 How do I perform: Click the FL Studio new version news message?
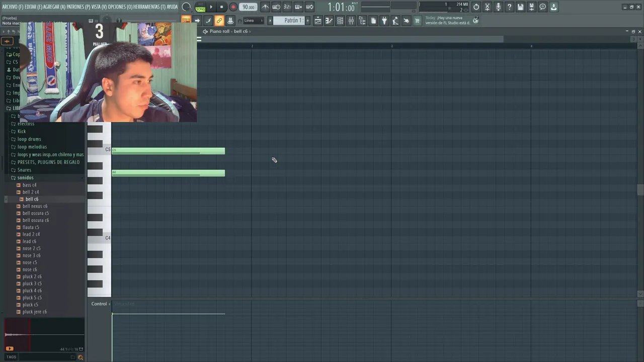coord(447,20)
